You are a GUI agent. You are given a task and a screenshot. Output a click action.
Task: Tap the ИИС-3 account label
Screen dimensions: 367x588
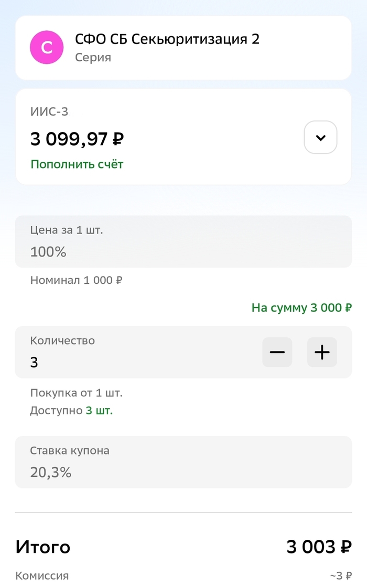coord(49,111)
